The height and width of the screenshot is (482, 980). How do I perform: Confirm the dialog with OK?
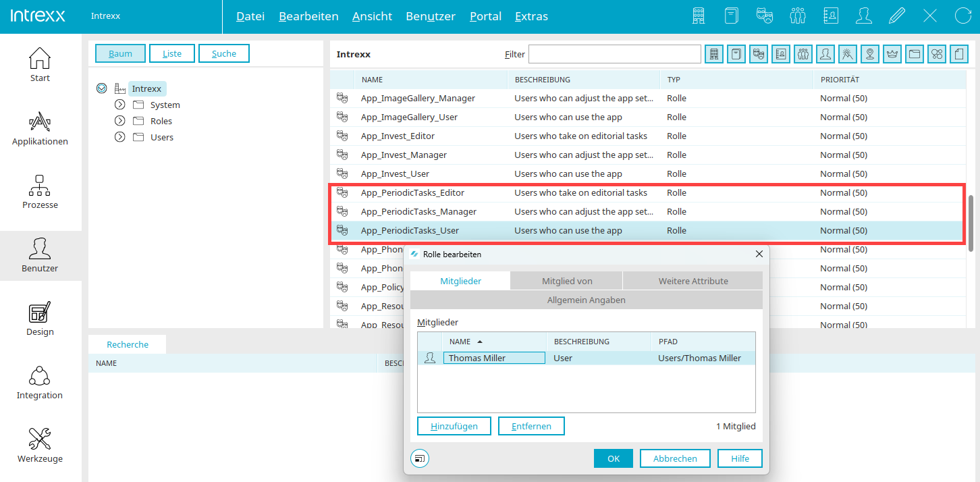[614, 458]
